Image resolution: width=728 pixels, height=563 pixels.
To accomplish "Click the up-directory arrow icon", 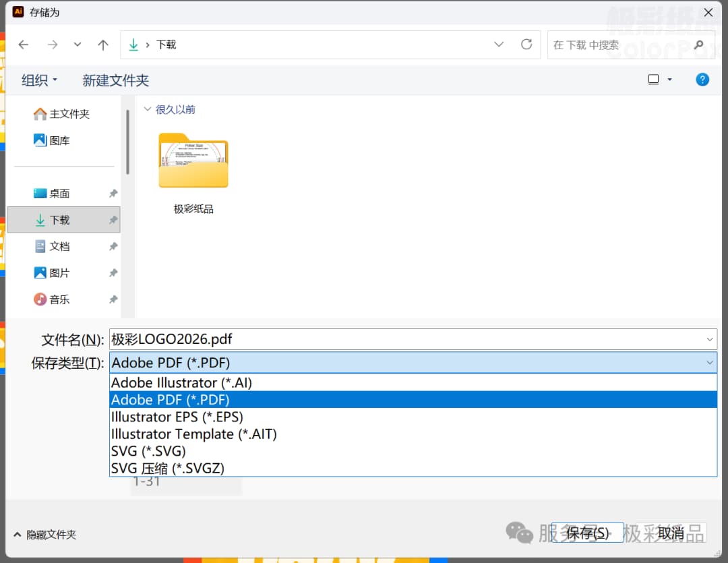I will (102, 45).
